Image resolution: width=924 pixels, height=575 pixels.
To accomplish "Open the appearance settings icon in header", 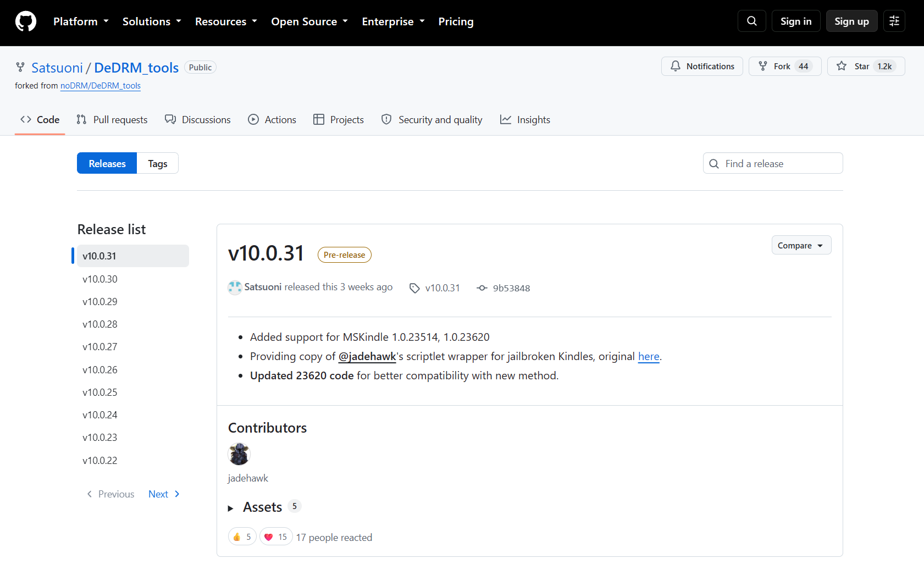I will tap(894, 21).
